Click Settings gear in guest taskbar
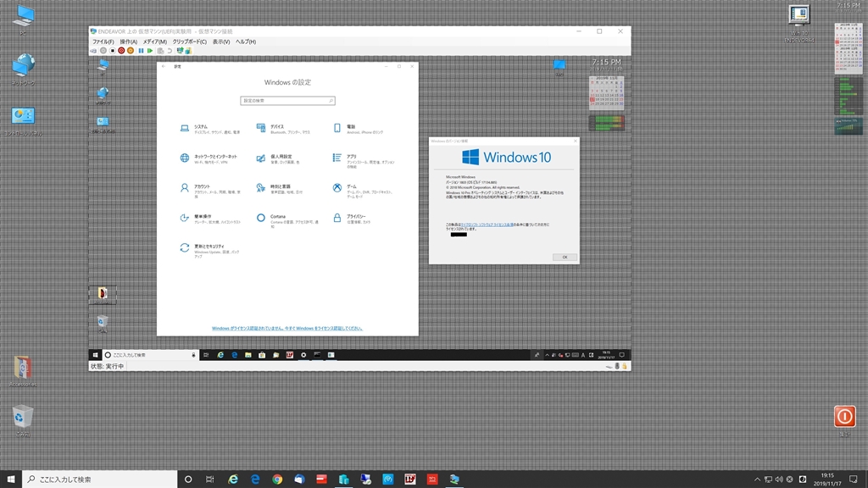Viewport: 868px width, 488px height. tap(303, 355)
